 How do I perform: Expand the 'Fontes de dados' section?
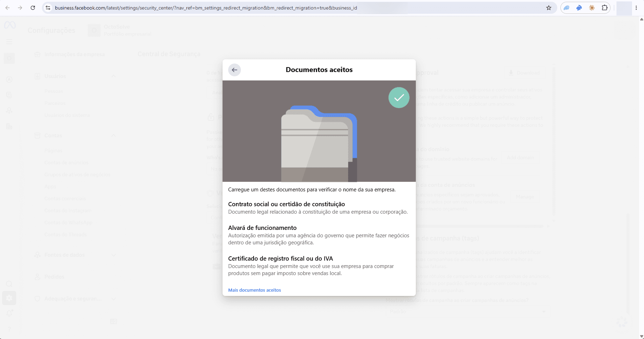click(75, 255)
